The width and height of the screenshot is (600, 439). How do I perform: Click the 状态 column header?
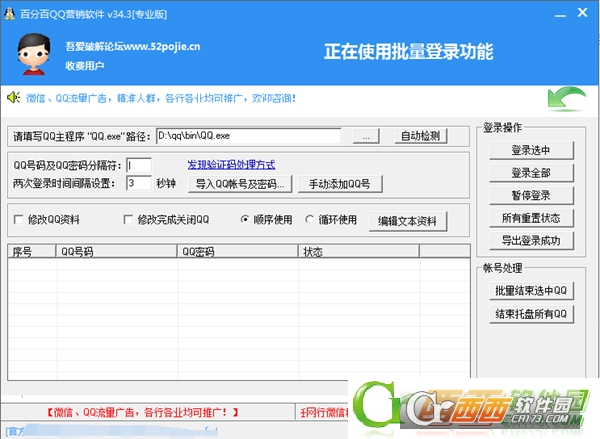pyautogui.click(x=359, y=251)
